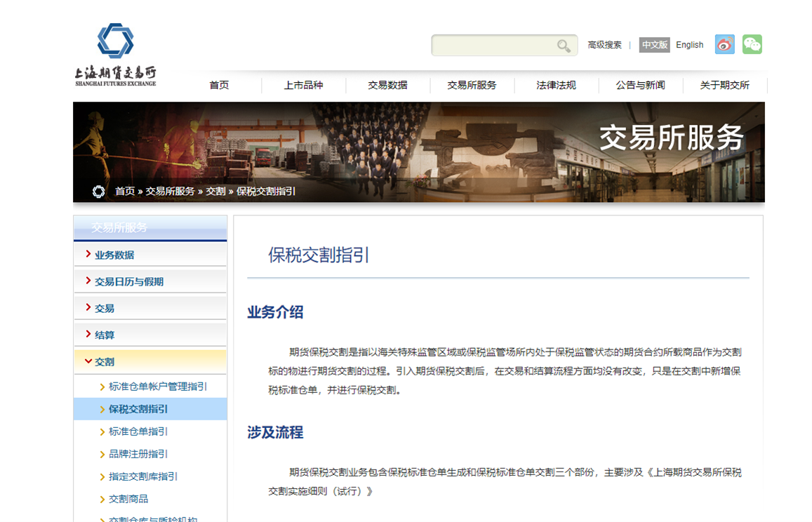Open the Weibo social icon
This screenshot has height=522, width=812.
point(724,44)
